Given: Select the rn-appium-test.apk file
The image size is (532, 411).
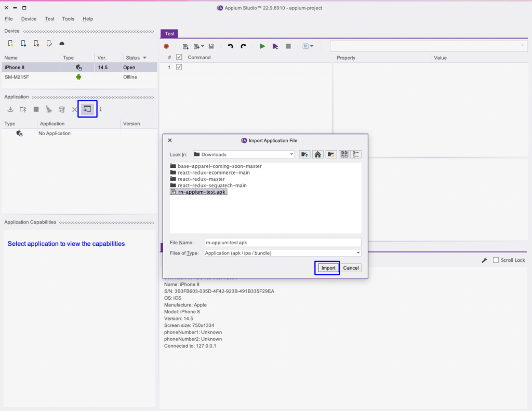Looking at the screenshot, I should [x=198, y=192].
